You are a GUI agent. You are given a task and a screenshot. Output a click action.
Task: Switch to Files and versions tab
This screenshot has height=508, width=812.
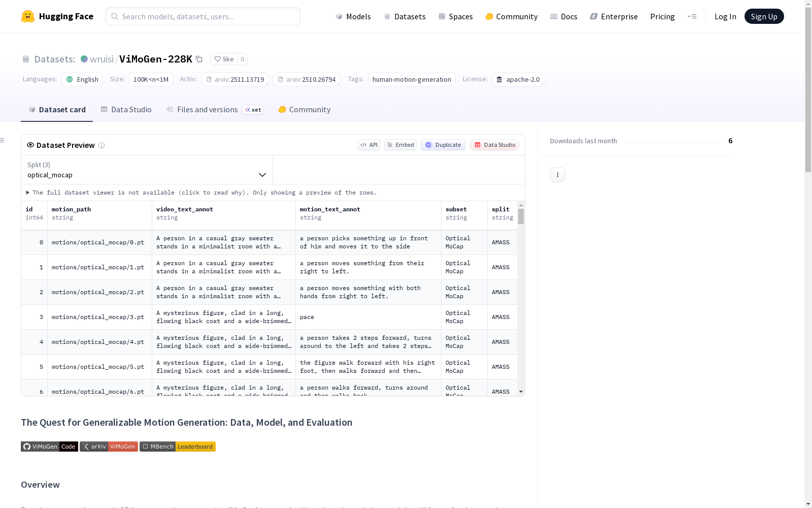215,110
